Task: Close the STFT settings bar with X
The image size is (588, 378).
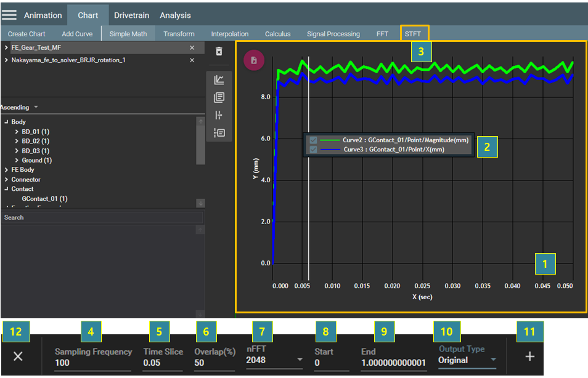Action: click(18, 356)
